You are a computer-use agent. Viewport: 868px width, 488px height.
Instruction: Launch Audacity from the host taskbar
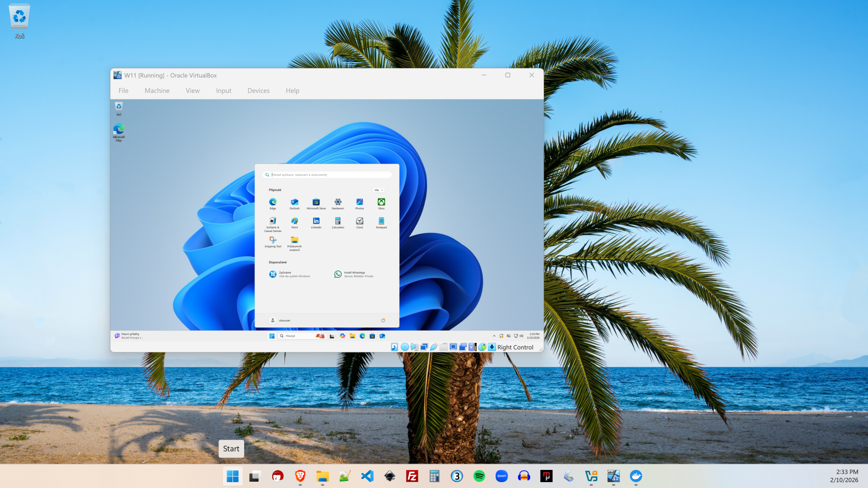[x=524, y=476]
